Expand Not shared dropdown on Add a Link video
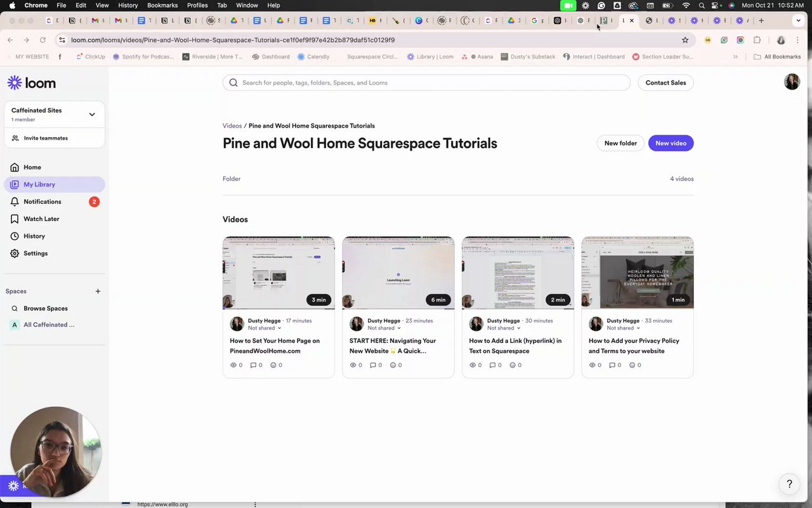Screen dimensions: 812x508 point(504,328)
